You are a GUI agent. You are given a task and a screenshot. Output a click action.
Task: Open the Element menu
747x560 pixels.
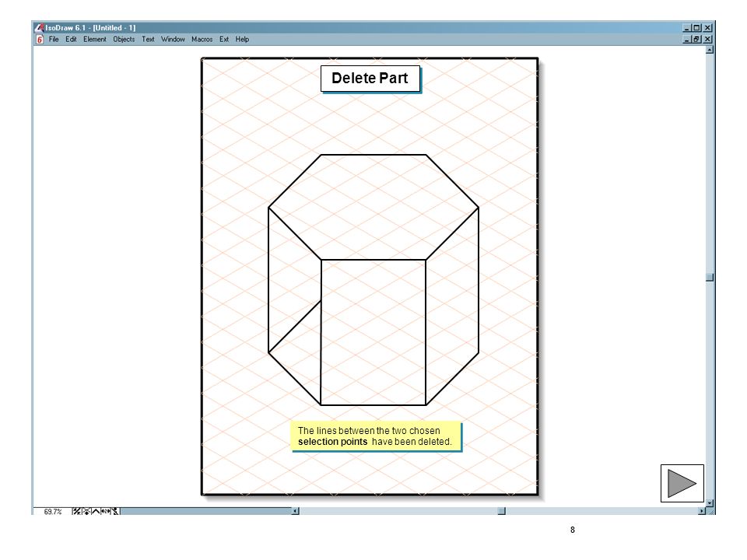(x=95, y=40)
